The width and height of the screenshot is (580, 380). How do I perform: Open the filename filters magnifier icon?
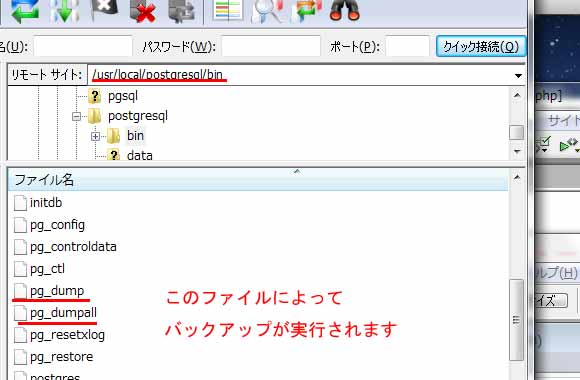click(268, 10)
